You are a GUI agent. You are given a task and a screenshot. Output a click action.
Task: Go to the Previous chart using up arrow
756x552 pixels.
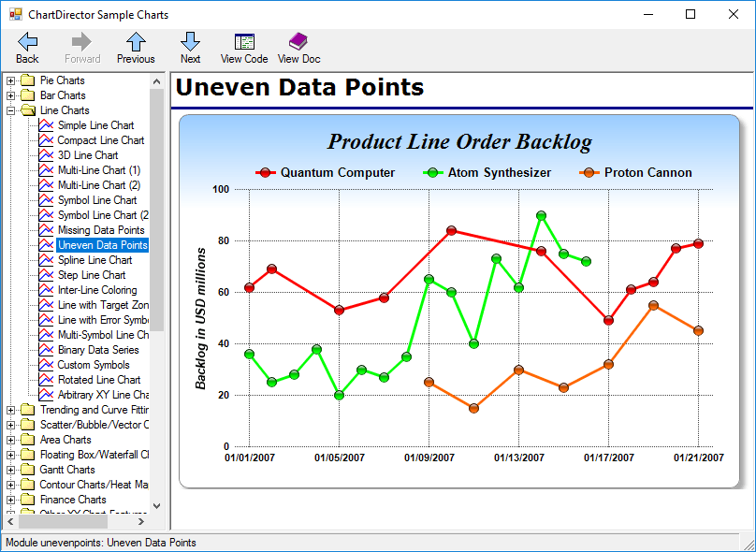[x=136, y=42]
